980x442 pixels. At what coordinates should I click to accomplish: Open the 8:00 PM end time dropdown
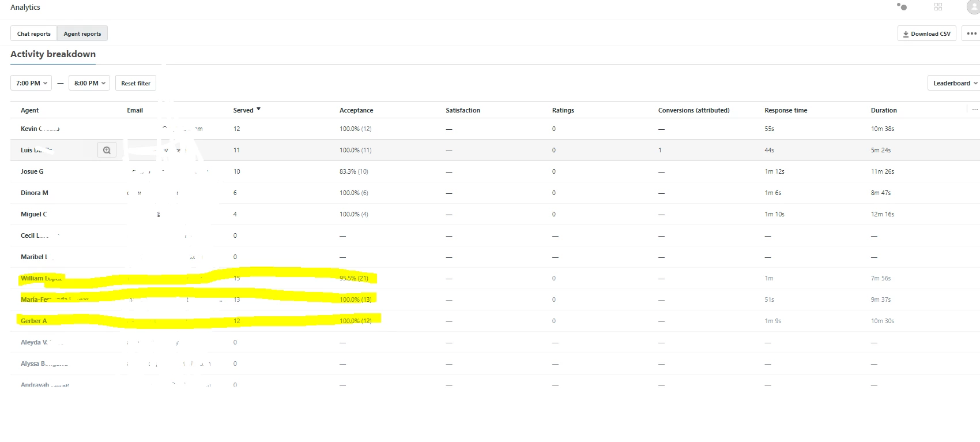89,83
